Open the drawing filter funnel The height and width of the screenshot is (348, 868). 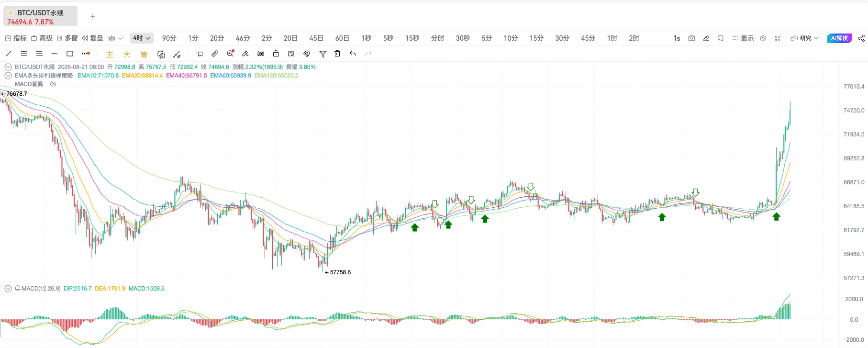coord(323,54)
